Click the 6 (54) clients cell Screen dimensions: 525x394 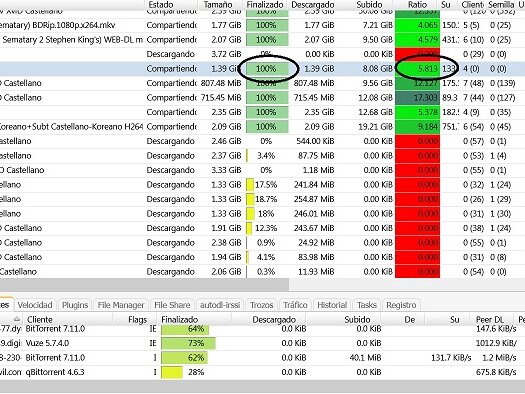[473, 127]
